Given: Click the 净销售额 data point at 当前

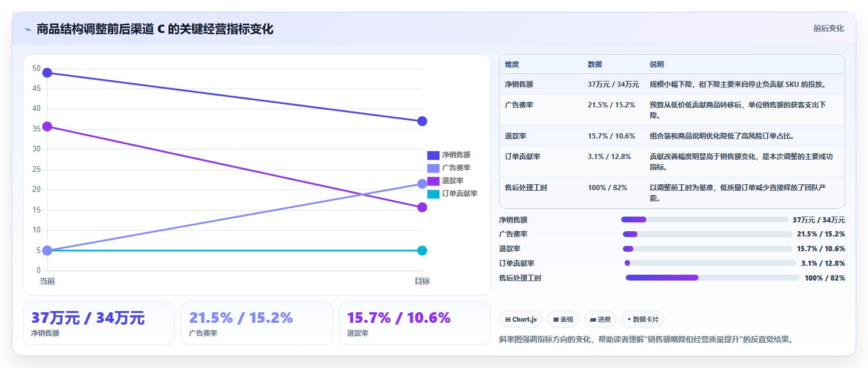Looking at the screenshot, I should click(x=48, y=73).
